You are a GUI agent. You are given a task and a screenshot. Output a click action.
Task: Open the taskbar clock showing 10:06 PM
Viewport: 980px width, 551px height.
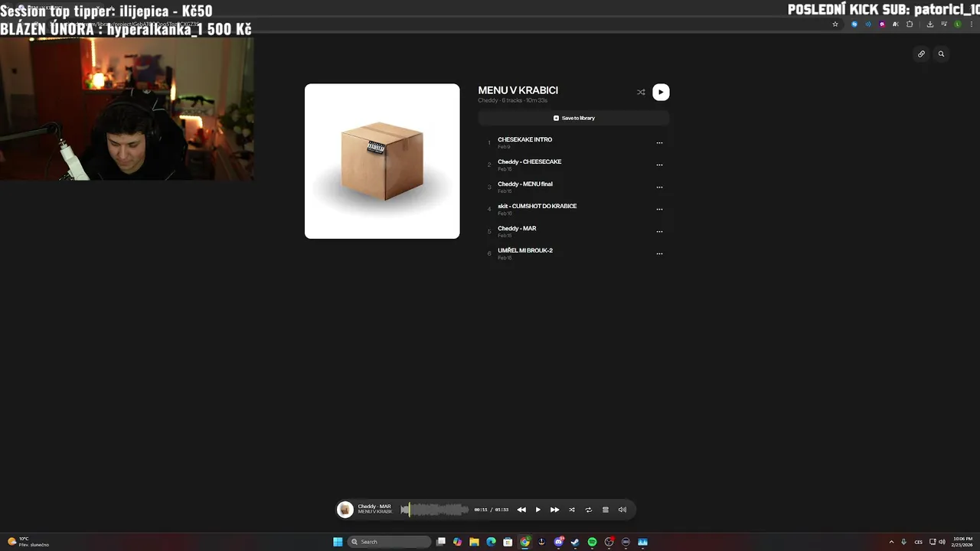962,542
